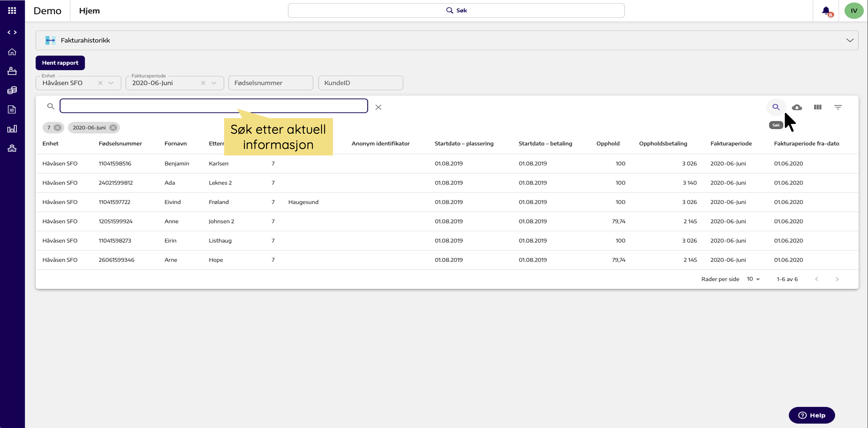The height and width of the screenshot is (428, 868).
Task: Select the Leknes 2 surname cell
Action: point(220,183)
